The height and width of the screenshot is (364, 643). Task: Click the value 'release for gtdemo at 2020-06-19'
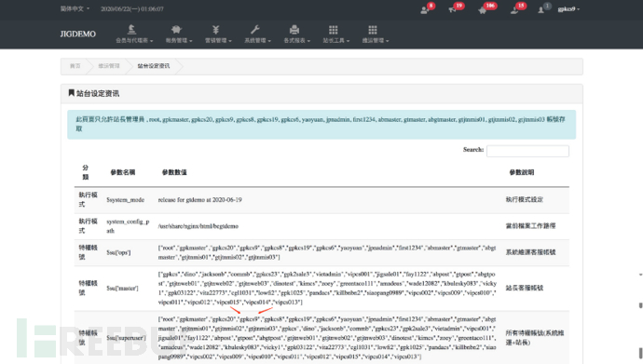199,200
